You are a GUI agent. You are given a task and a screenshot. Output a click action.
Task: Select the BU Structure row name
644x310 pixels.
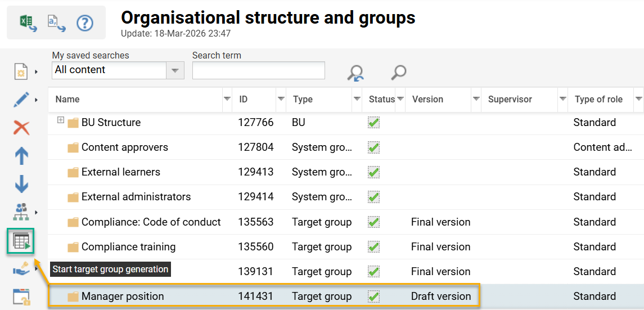(111, 122)
